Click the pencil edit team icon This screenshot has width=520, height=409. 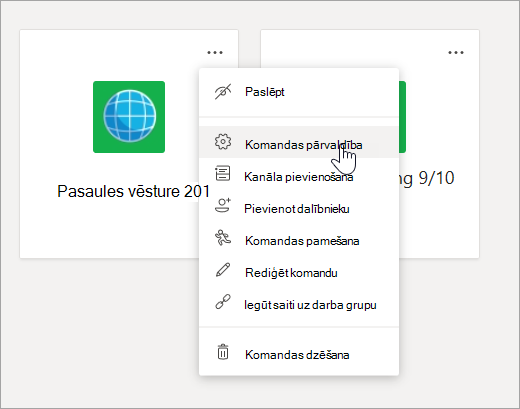(x=223, y=270)
